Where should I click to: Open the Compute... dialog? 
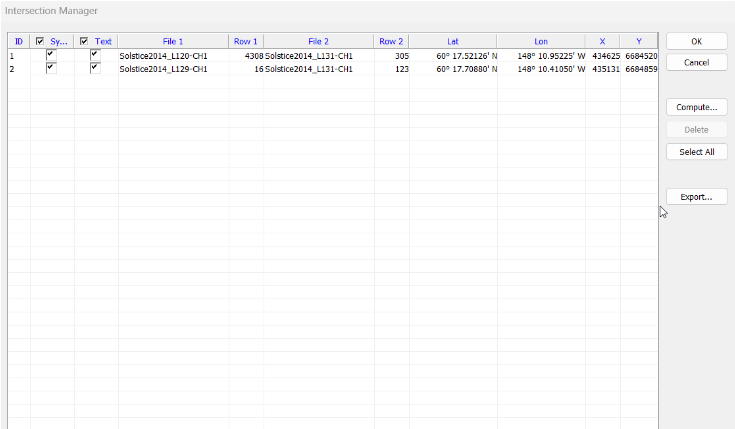(x=697, y=107)
